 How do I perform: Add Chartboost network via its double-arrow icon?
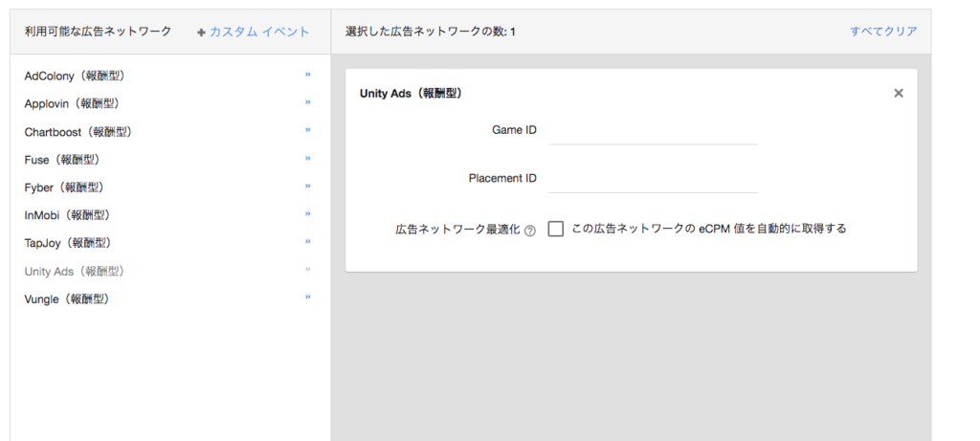point(307,130)
